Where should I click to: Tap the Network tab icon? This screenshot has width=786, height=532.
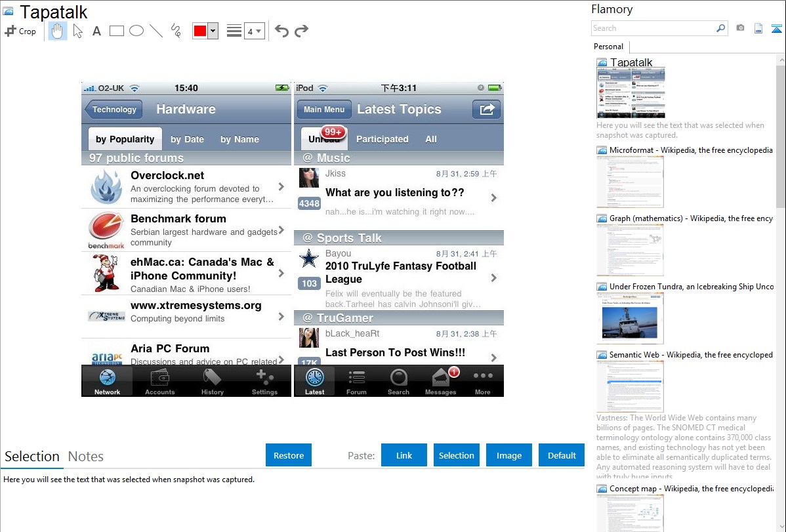108,381
